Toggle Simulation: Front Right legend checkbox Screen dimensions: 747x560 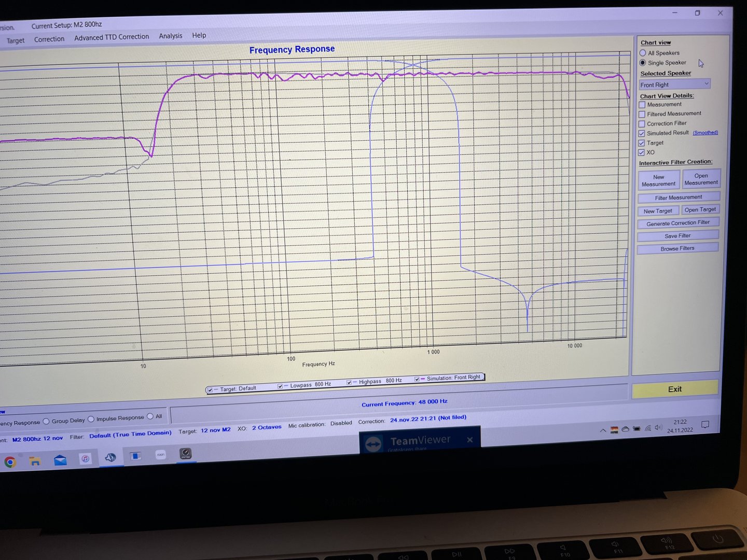417,379
